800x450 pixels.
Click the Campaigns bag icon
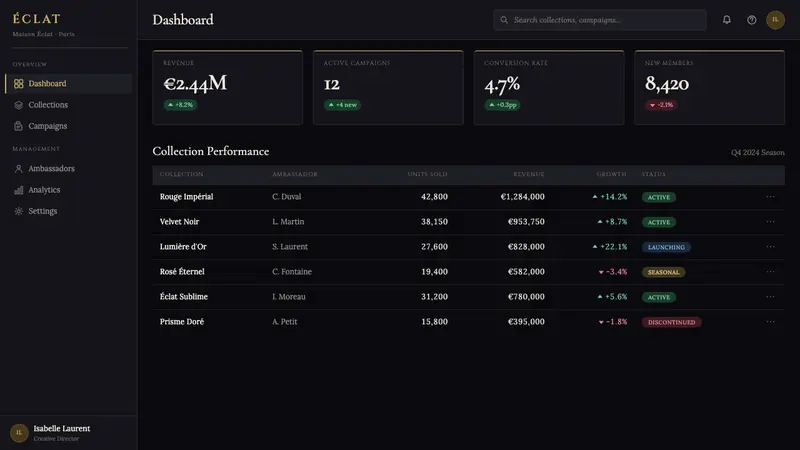point(18,126)
